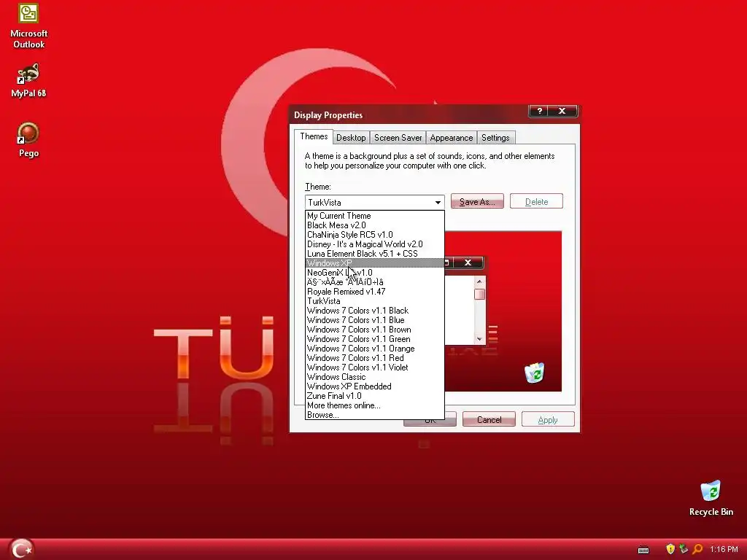The width and height of the screenshot is (747, 560).
Task: Click the help question mark button
Action: 539,111
